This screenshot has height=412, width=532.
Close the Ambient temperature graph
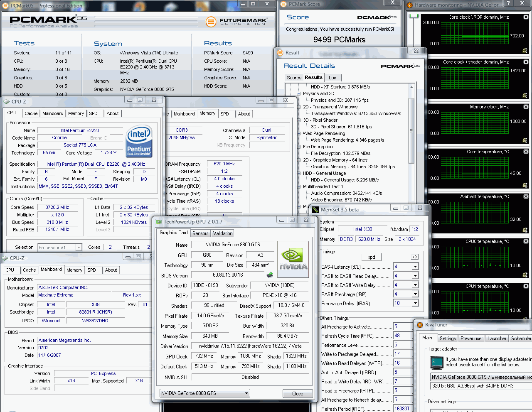pyautogui.click(x=526, y=196)
